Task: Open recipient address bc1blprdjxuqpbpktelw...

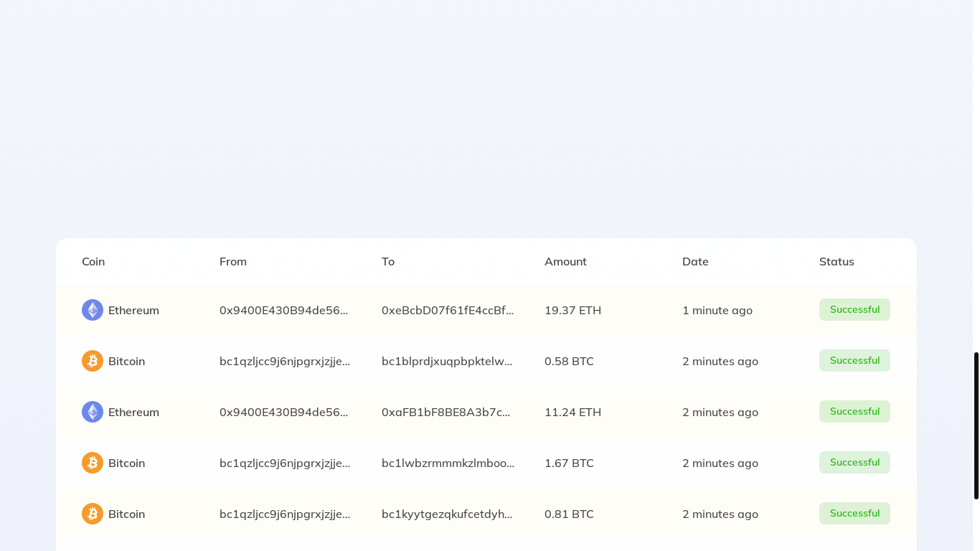Action: tap(447, 362)
